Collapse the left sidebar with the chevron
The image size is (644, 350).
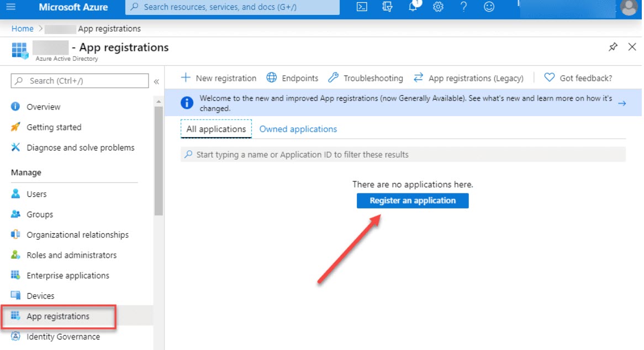(x=156, y=81)
